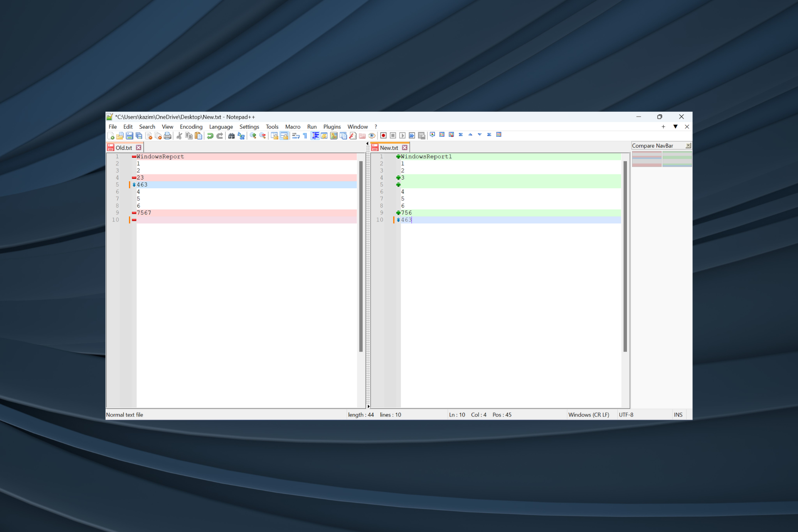This screenshot has width=798, height=532.
Task: Jump to the first difference icon
Action: 461,135
